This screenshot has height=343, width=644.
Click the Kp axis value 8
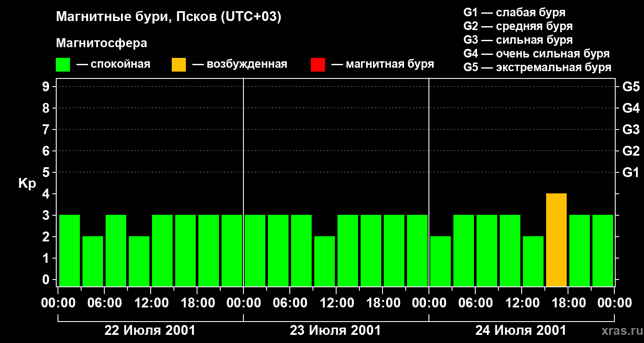click(x=47, y=108)
